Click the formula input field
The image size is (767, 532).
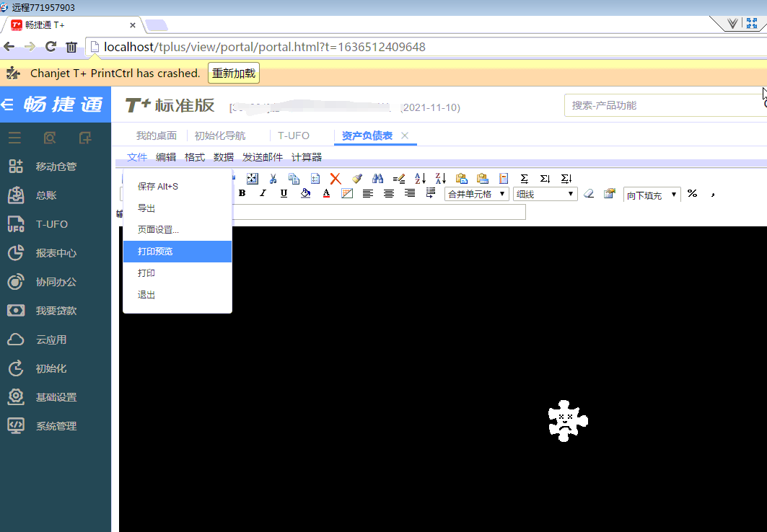click(379, 212)
